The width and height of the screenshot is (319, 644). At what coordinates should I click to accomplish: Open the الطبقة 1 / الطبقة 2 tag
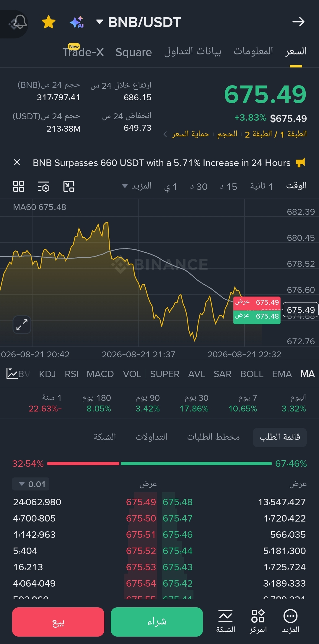(276, 134)
